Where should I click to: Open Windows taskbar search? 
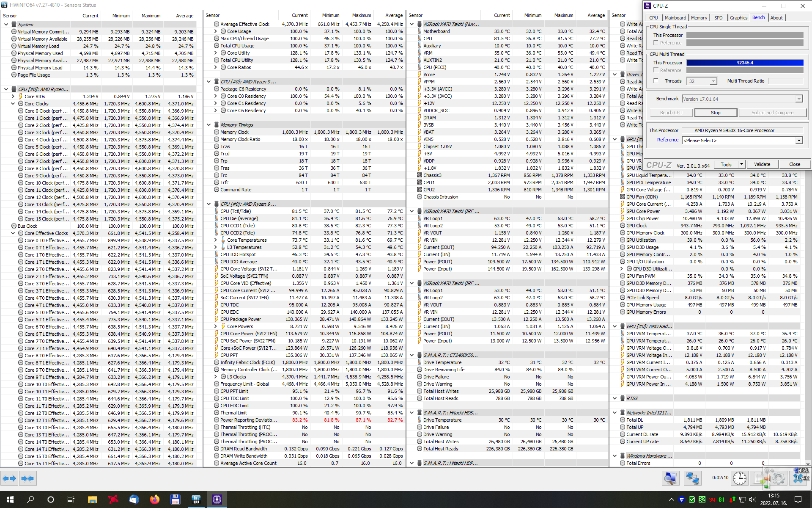30,500
